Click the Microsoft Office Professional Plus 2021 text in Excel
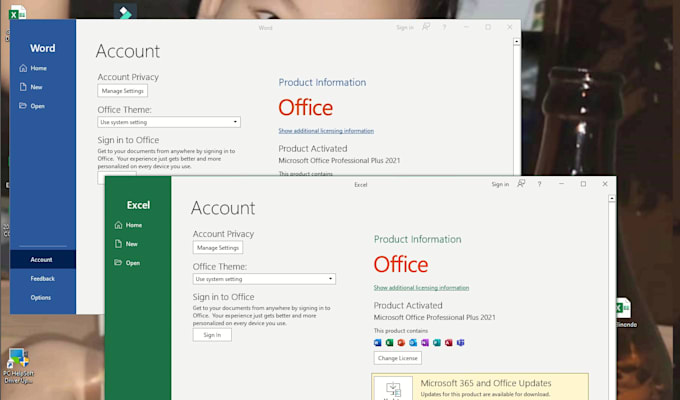Screen dimensions: 680x400 (435, 318)
